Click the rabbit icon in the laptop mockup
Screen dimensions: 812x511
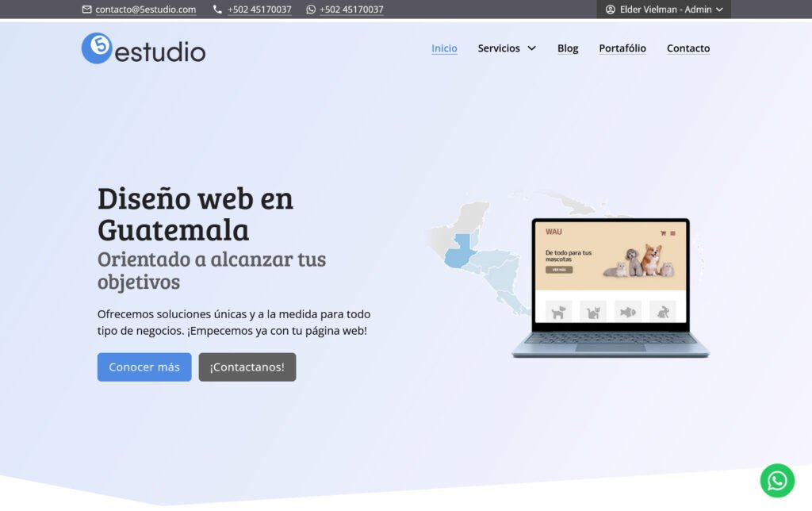coord(663,312)
